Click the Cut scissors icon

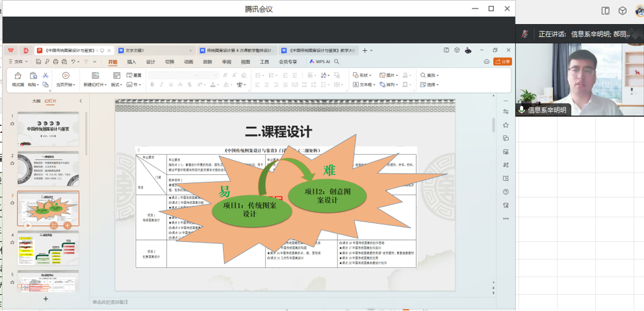(45, 75)
